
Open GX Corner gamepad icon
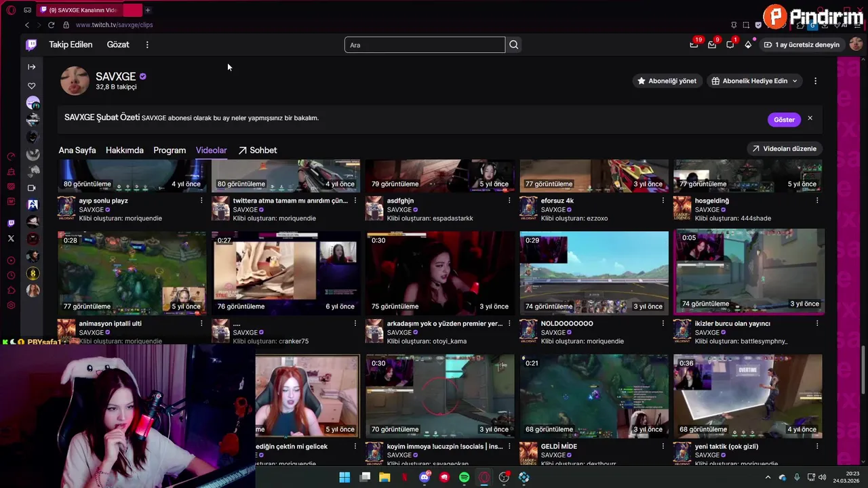click(27, 10)
